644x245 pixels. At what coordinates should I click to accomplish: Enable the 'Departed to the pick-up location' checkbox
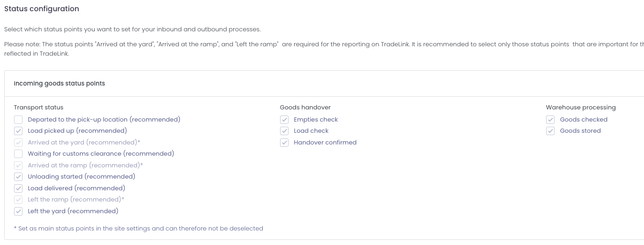pyautogui.click(x=18, y=120)
